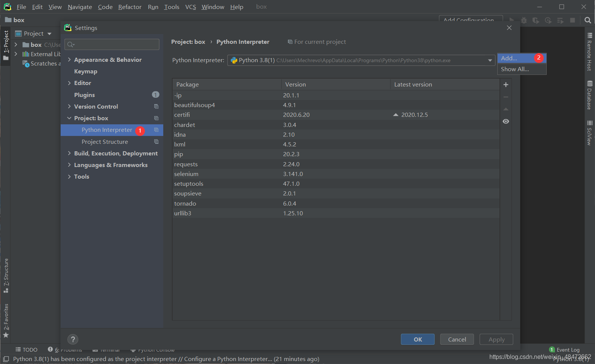Click the Apply button
This screenshot has width=595, height=364.
[497, 339]
